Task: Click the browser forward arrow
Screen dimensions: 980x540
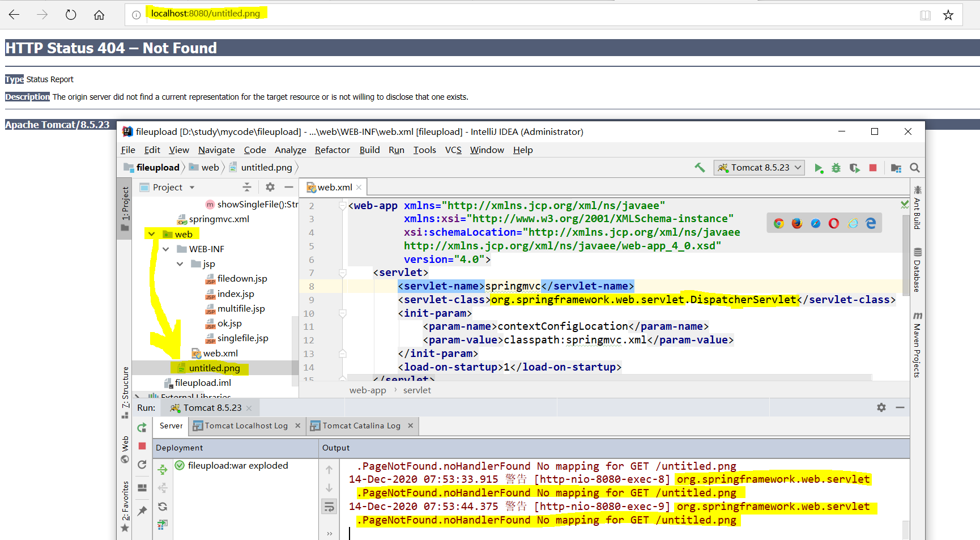Action: (x=42, y=15)
